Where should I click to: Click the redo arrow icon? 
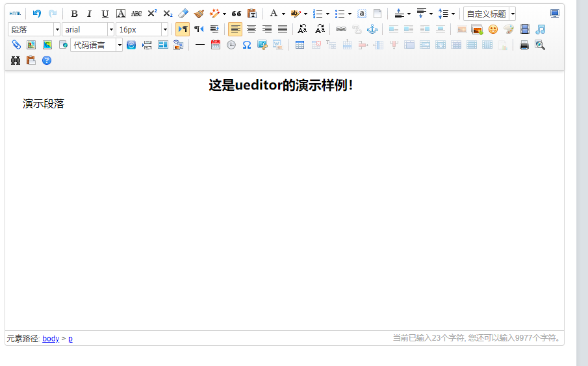coord(53,14)
